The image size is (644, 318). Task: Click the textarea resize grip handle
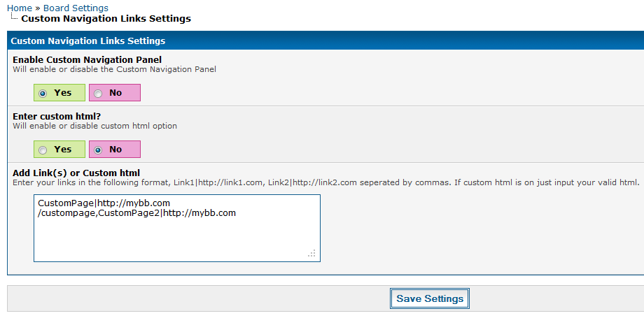tap(312, 254)
